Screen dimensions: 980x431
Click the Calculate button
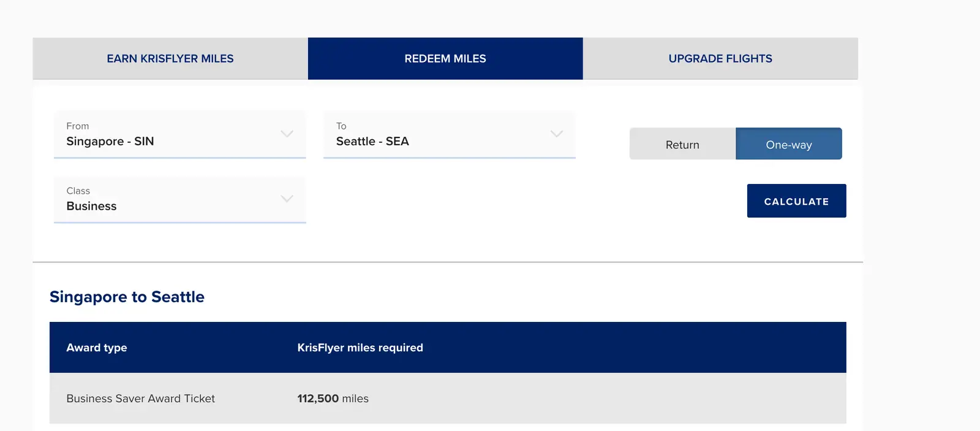(x=796, y=201)
